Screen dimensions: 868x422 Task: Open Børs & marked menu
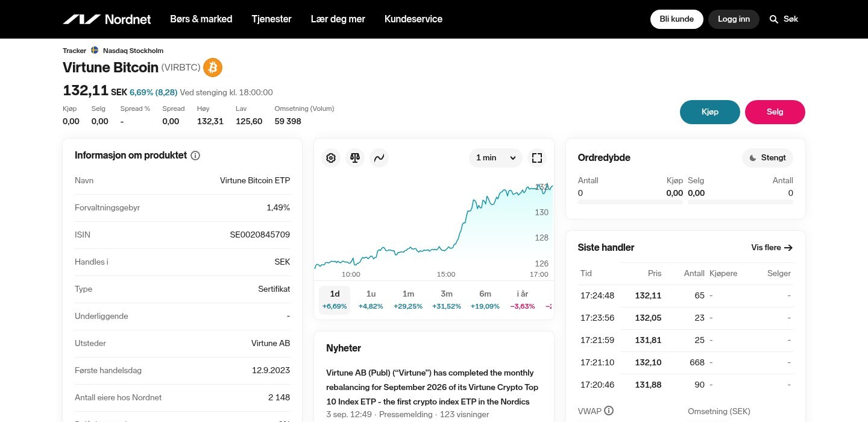tap(201, 19)
